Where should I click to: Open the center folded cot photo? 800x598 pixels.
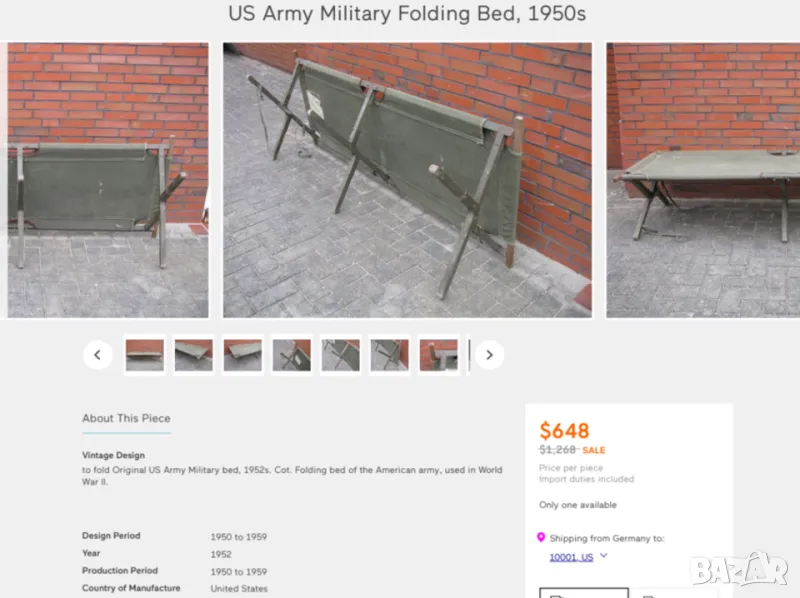pyautogui.click(x=407, y=180)
